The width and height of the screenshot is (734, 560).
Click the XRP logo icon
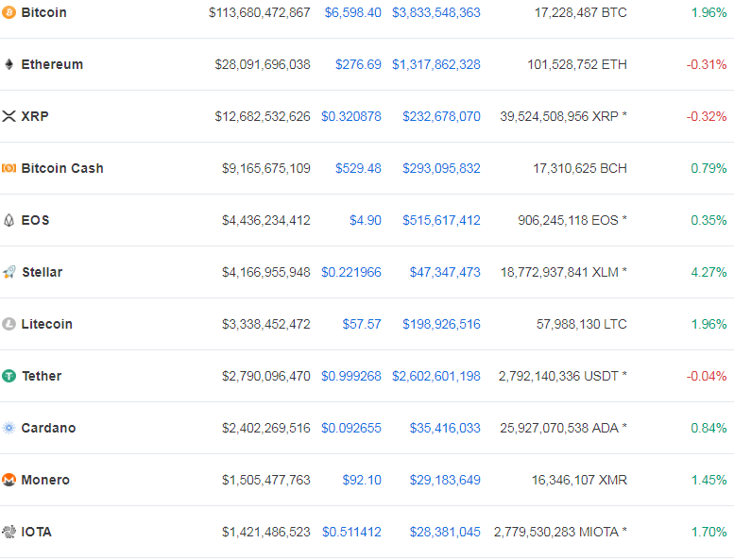coord(9,116)
